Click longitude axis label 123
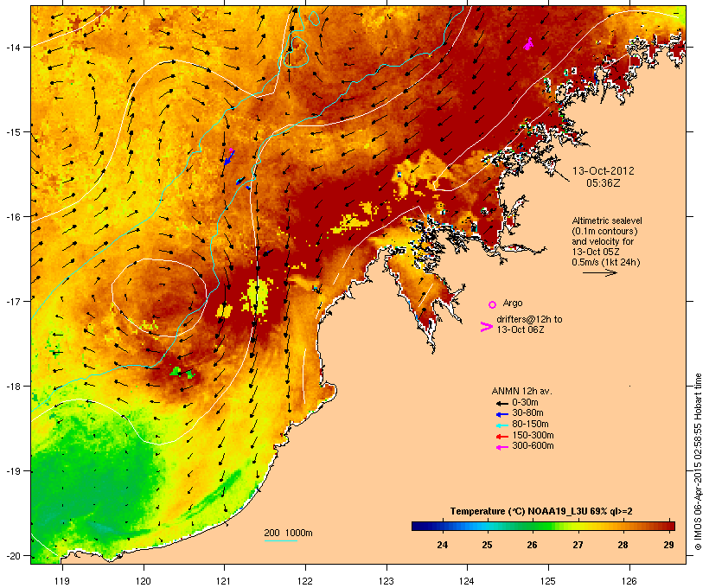Screen dimensions: 709x588 (x=386, y=581)
